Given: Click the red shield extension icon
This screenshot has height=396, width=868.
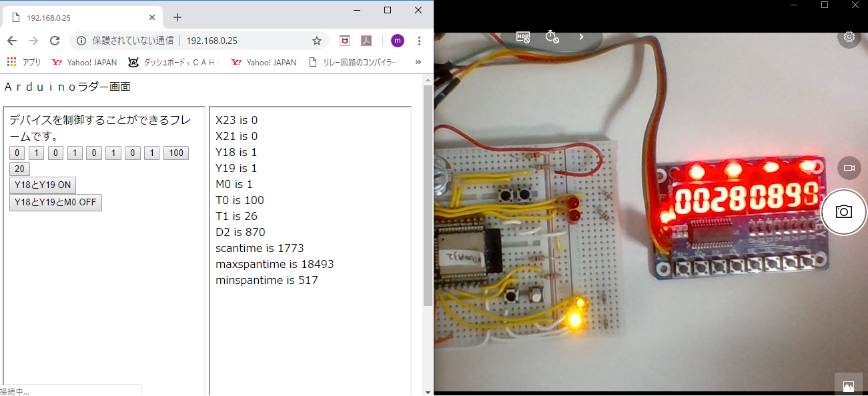Looking at the screenshot, I should tap(345, 41).
